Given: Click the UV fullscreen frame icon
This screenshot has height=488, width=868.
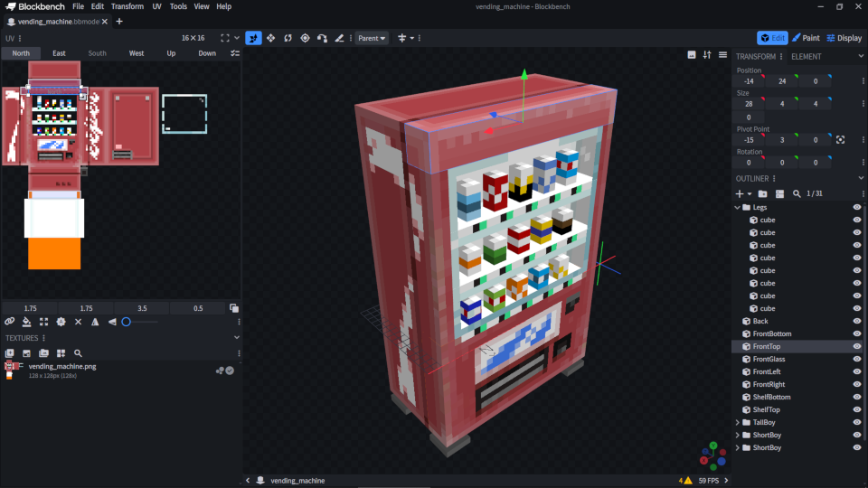Looking at the screenshot, I should pyautogui.click(x=225, y=38).
